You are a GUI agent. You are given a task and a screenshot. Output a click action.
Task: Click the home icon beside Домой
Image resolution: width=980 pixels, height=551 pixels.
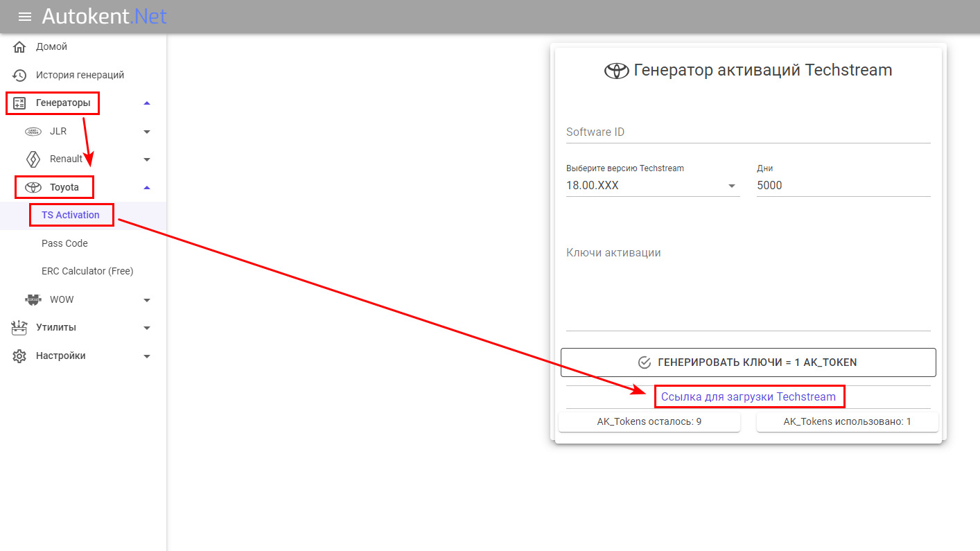19,47
